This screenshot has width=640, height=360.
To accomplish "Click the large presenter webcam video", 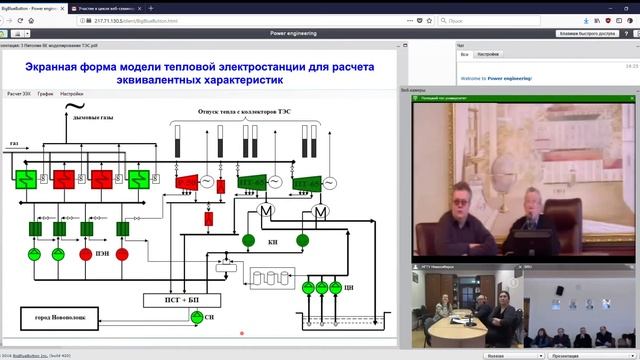I will click(524, 179).
